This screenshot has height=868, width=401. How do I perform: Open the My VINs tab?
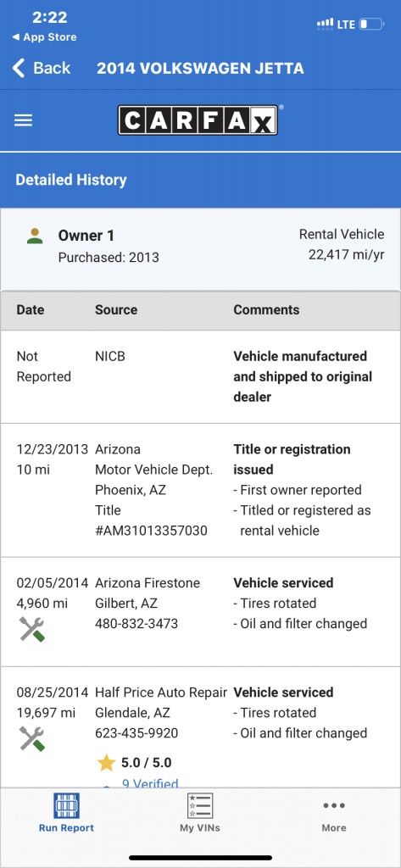point(200,813)
